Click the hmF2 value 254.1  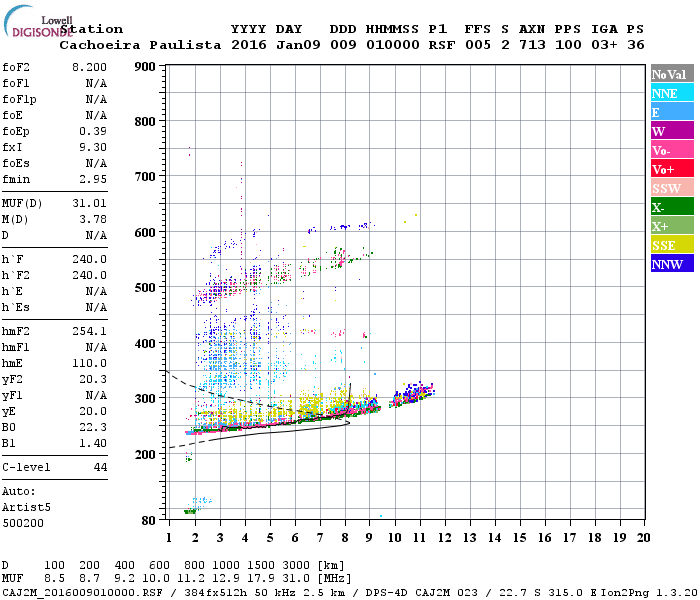tap(89, 331)
